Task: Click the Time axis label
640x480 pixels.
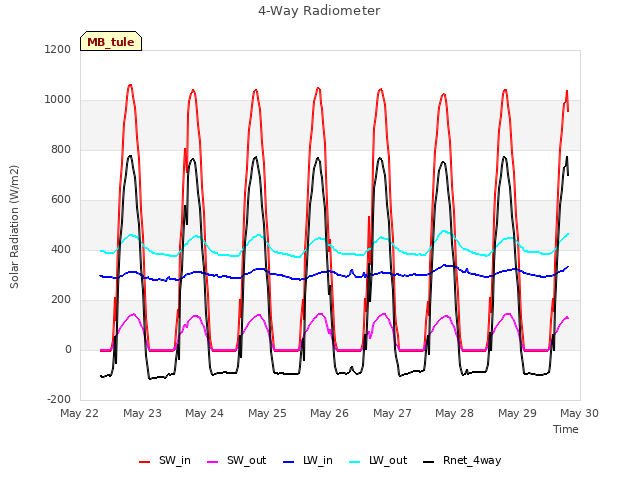Action: point(566,429)
